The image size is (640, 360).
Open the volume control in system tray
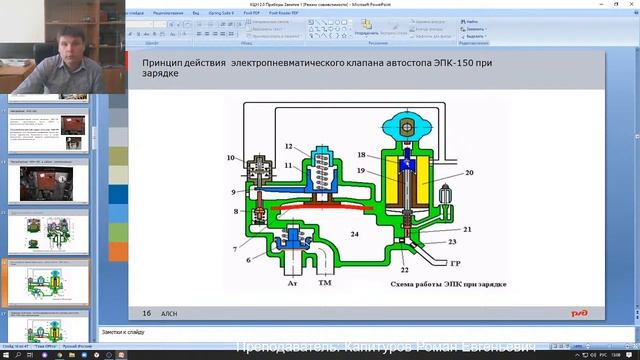(593, 355)
